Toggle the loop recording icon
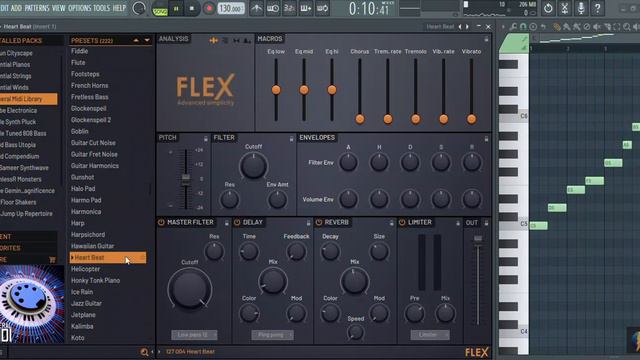Image resolution: width=640 pixels, height=360 pixels. tap(322, 9)
